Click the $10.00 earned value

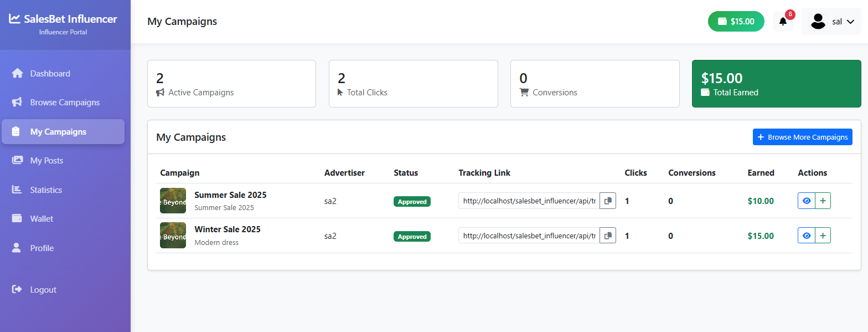tap(761, 201)
